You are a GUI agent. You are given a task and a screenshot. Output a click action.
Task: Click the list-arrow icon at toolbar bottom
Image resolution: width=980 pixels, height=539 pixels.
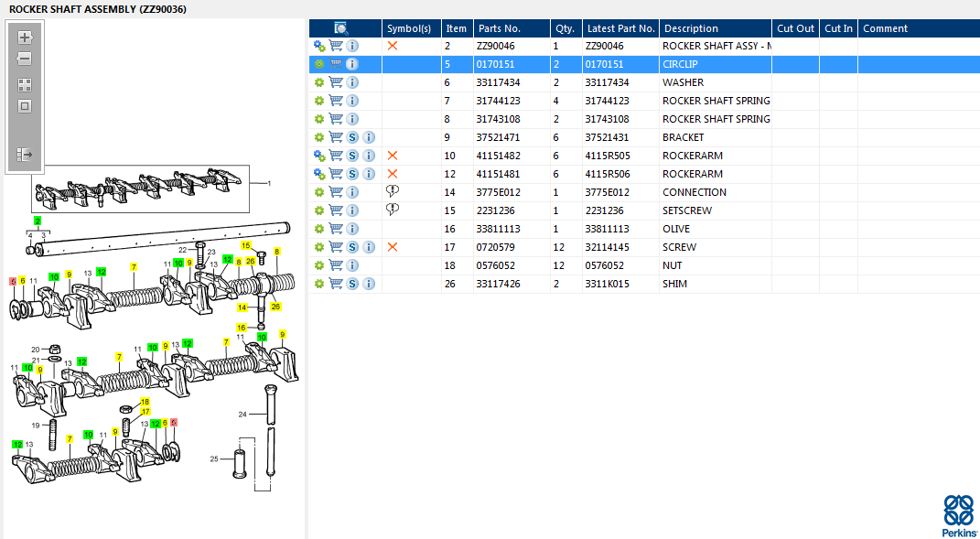coord(25,155)
